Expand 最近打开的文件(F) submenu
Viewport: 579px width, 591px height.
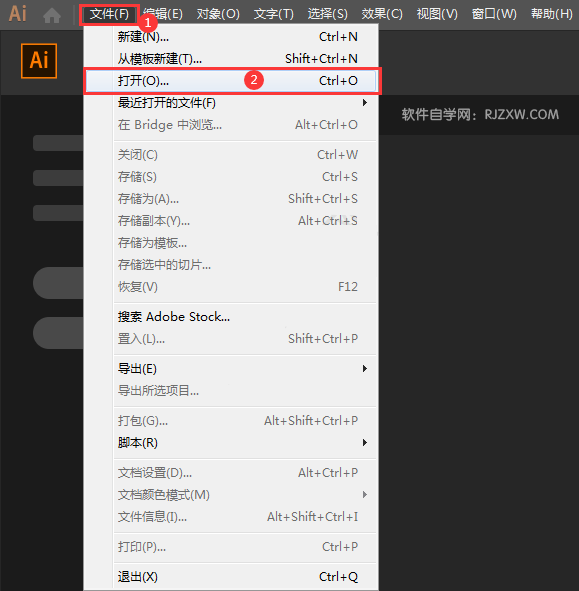[231, 103]
